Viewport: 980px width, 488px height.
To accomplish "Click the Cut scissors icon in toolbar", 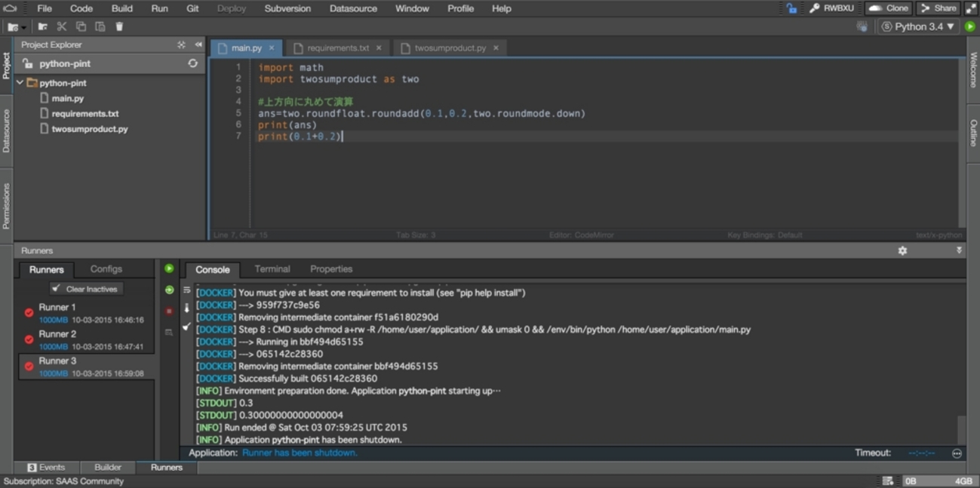I will click(62, 26).
